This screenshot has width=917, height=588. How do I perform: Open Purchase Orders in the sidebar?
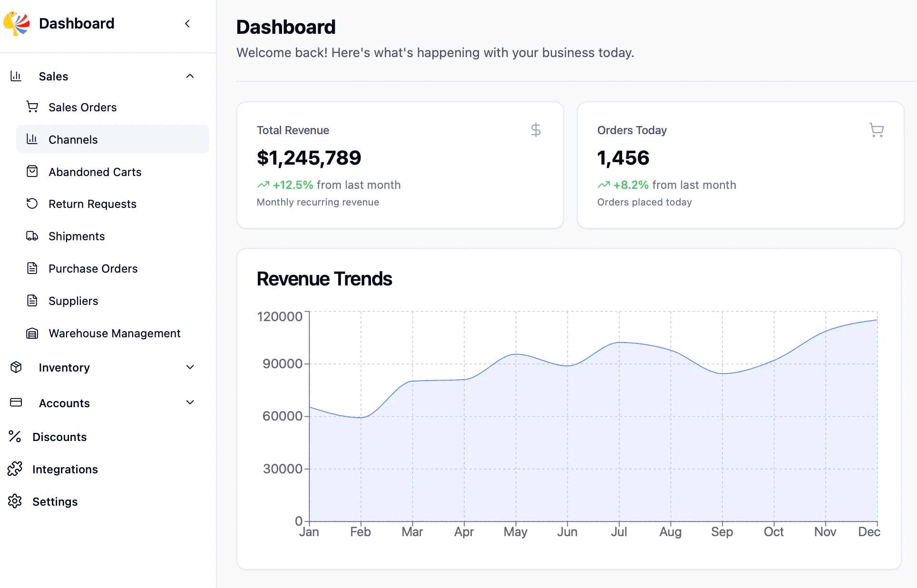pyautogui.click(x=93, y=268)
